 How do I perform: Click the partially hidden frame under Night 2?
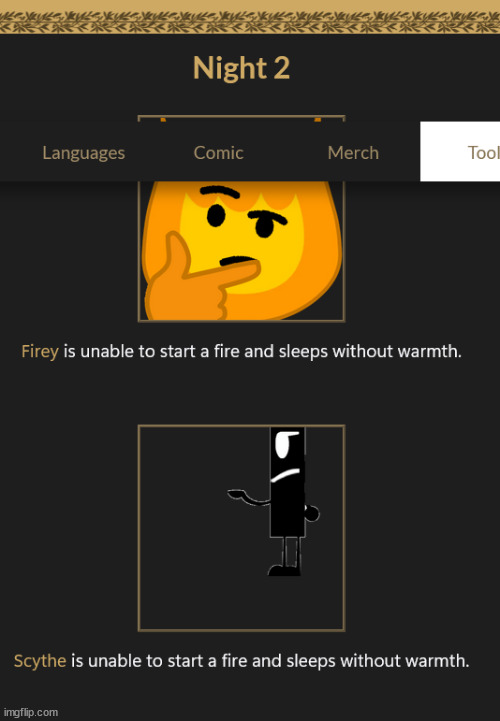(x=241, y=118)
